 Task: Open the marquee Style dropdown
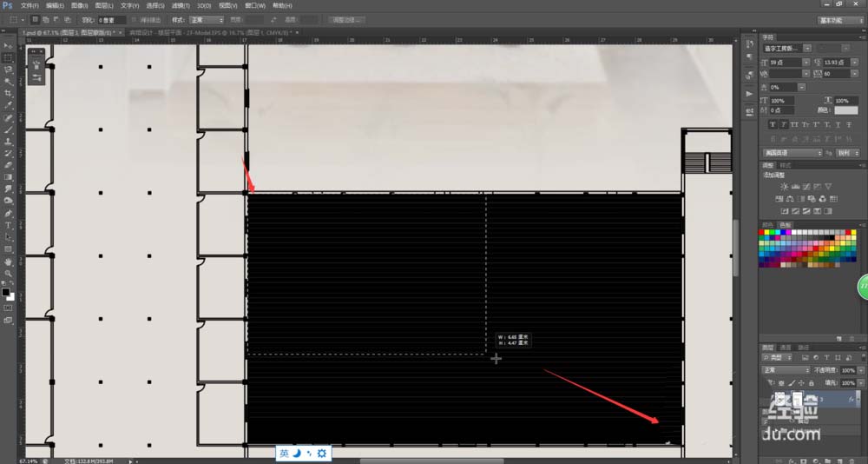(x=206, y=20)
